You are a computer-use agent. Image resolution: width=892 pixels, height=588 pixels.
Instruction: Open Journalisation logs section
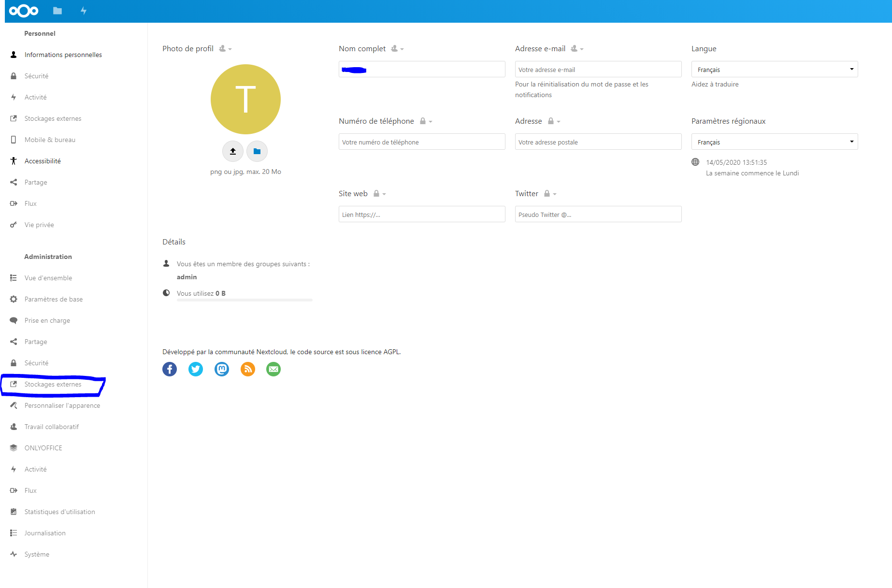[x=45, y=533]
